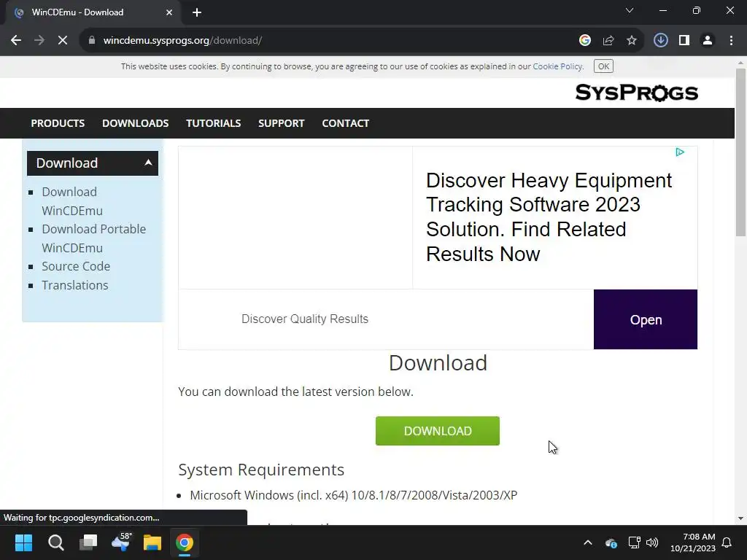Viewport: 747px width, 560px height.
Task: Click the Chrome taskbar icon
Action: tap(185, 542)
